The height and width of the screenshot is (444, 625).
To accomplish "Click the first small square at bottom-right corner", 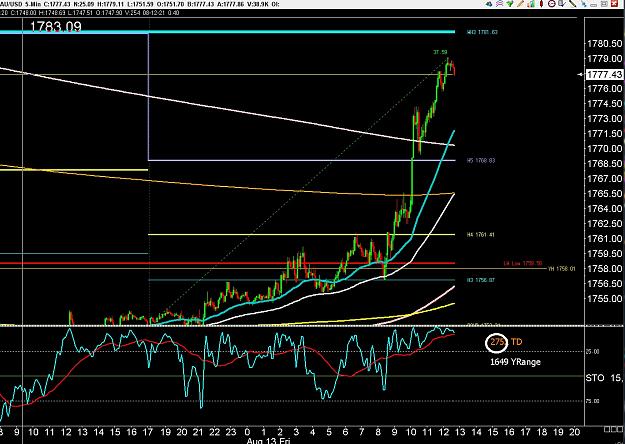I will point(607,429).
